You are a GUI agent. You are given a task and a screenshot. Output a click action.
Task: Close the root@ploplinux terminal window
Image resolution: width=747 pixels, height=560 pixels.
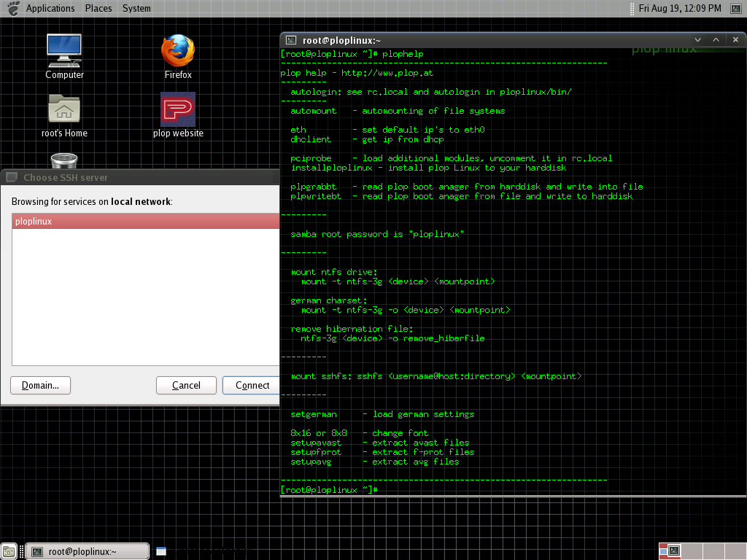pyautogui.click(x=735, y=40)
